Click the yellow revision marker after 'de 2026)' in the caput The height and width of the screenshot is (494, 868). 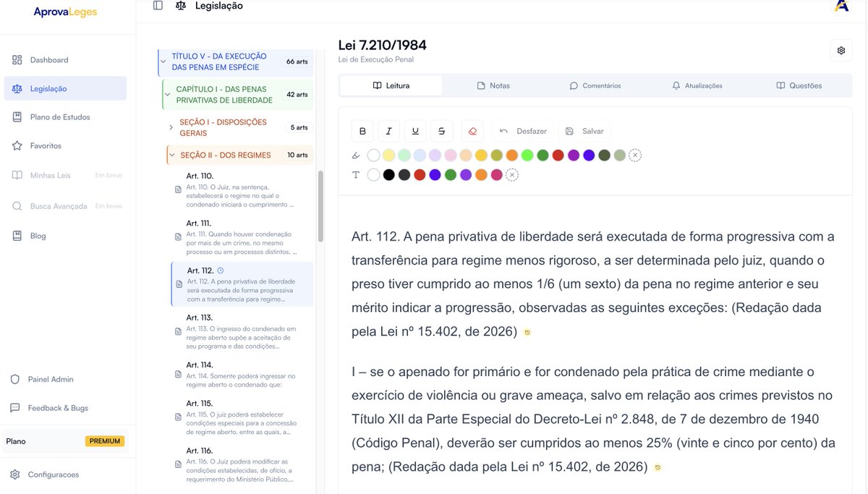527,333
